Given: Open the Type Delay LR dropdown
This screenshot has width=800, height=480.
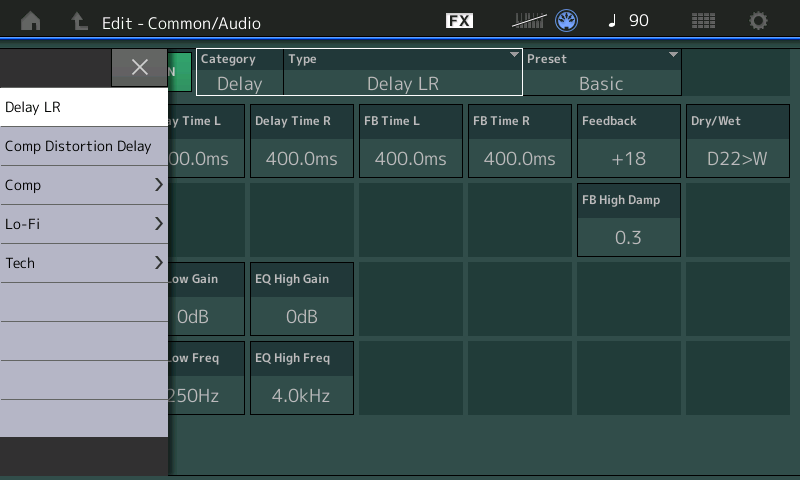Looking at the screenshot, I should [403, 72].
